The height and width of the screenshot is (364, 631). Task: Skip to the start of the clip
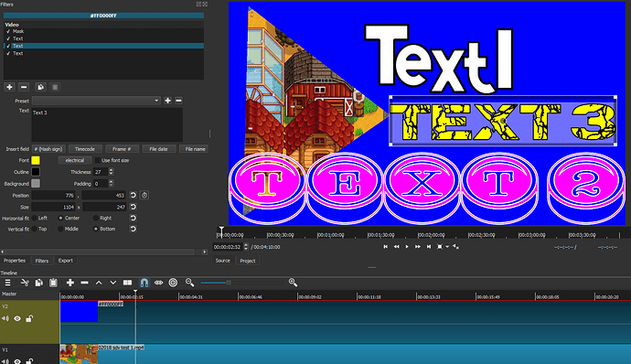point(386,246)
